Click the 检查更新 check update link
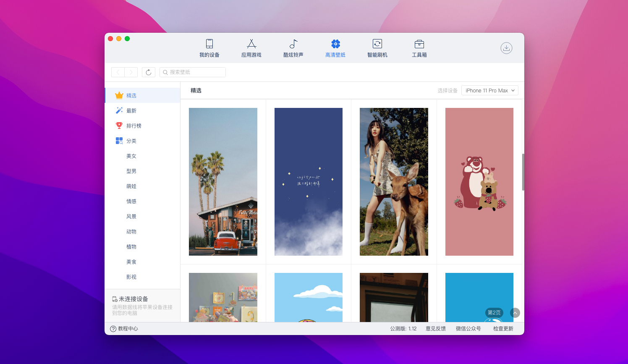Image resolution: width=628 pixels, height=364 pixels. [503, 329]
